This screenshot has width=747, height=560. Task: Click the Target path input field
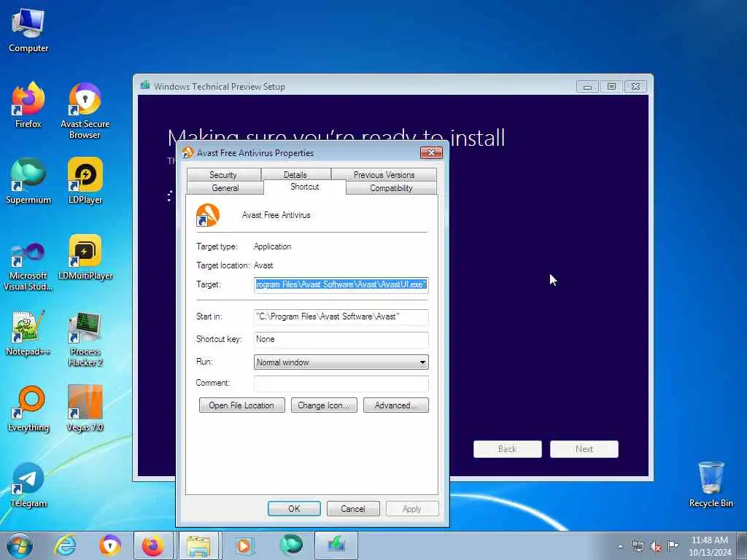point(341,284)
